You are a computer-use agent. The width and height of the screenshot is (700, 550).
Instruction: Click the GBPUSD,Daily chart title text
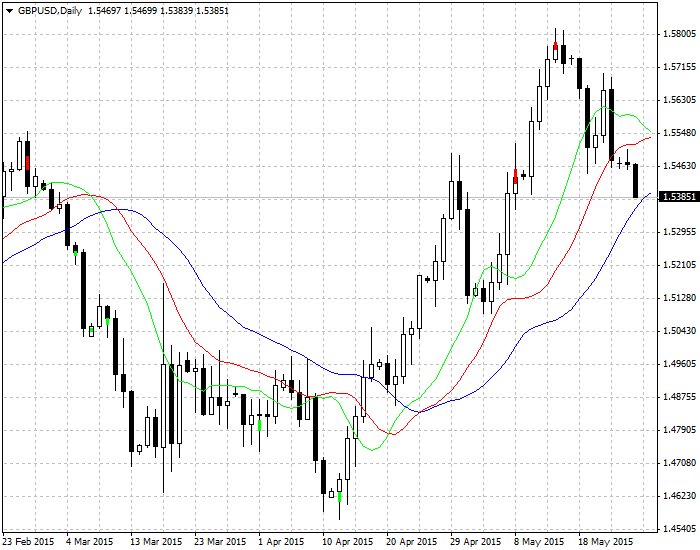[50, 9]
